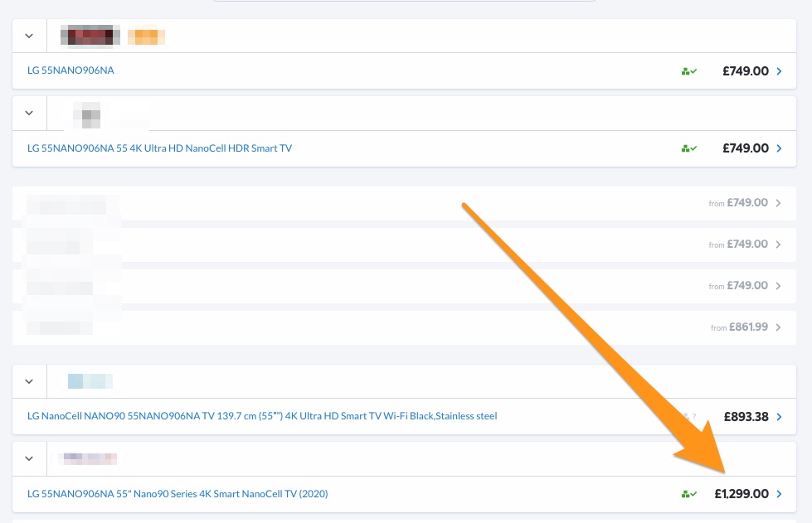Click the arrow next to £1,299.00
812x523 pixels.
[x=779, y=494]
